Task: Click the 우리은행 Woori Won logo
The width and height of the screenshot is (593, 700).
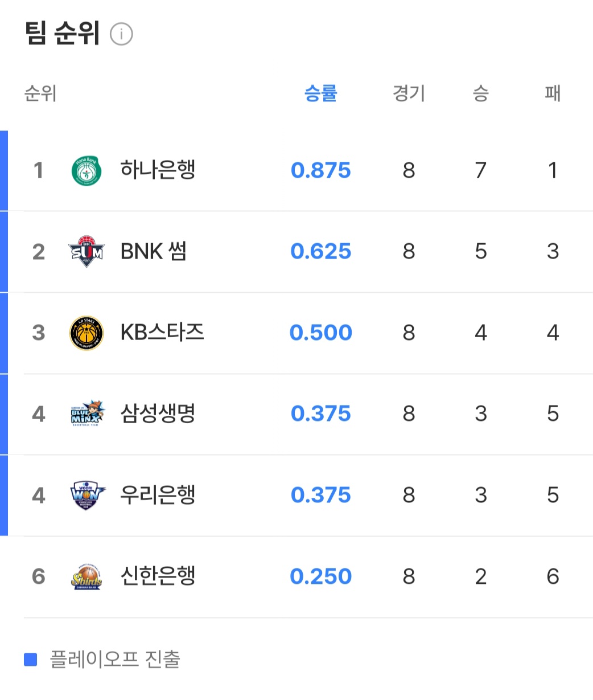Action: point(87,495)
